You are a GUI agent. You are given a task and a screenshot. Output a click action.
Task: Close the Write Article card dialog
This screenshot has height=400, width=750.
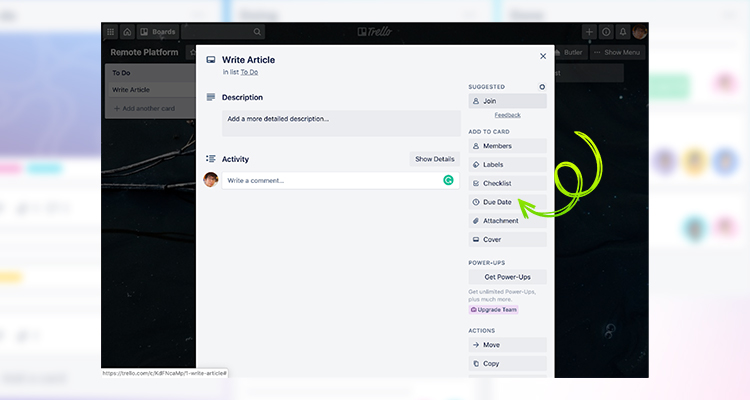[543, 56]
